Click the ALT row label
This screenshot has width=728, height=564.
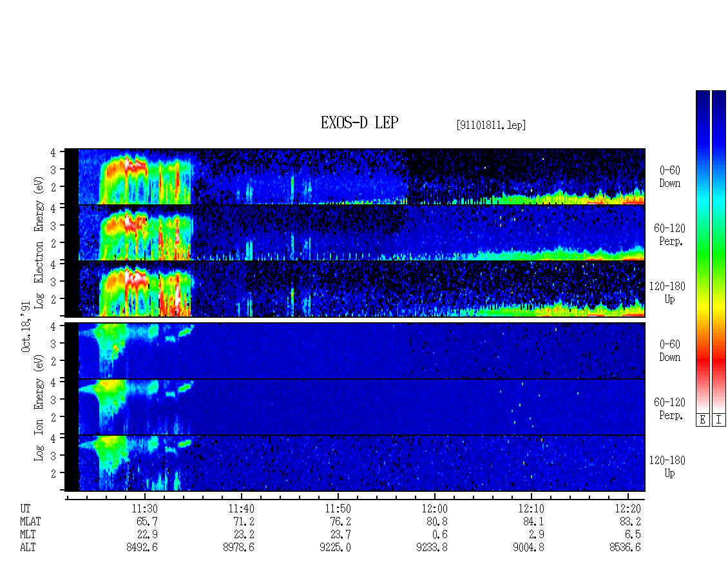click(28, 548)
